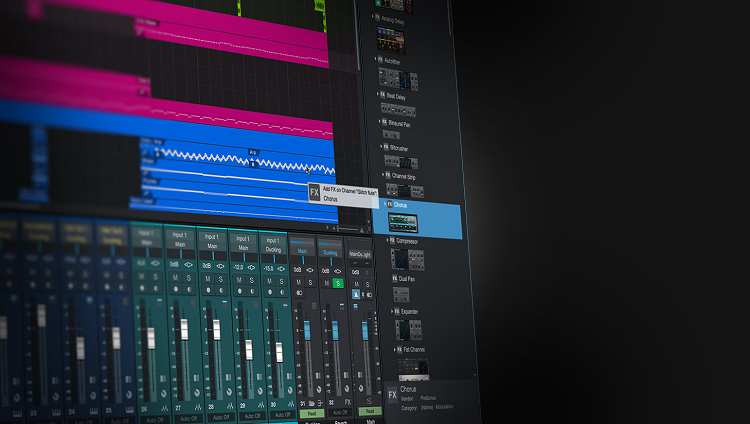Click the folder icon beside channel number 31
Screen dimensions: 750x424
tap(312, 403)
